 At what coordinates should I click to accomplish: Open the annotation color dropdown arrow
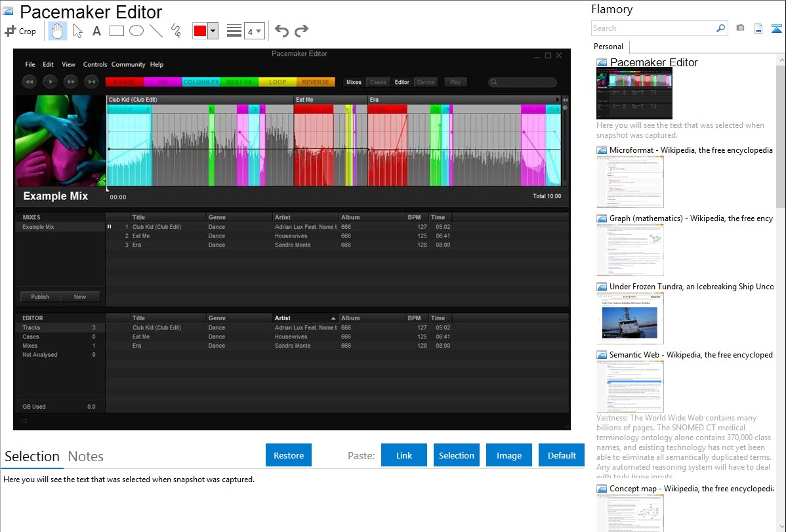point(213,31)
